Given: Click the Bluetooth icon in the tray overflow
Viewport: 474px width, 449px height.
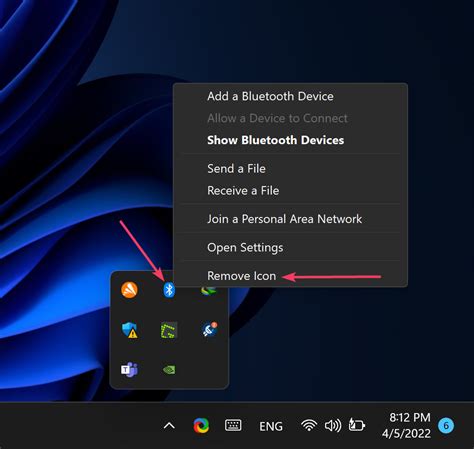Looking at the screenshot, I should click(169, 290).
